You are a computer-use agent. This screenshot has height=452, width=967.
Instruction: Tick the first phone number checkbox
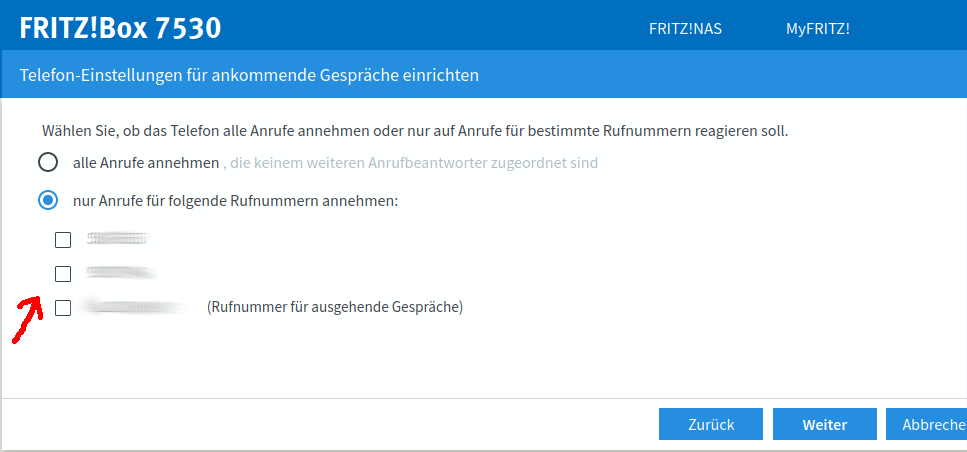pyautogui.click(x=63, y=240)
